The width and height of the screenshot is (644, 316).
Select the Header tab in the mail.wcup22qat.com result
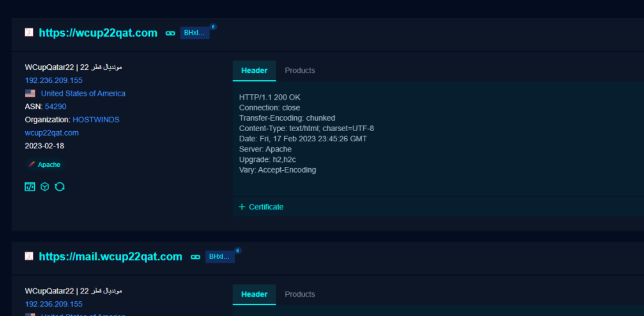pyautogui.click(x=254, y=294)
